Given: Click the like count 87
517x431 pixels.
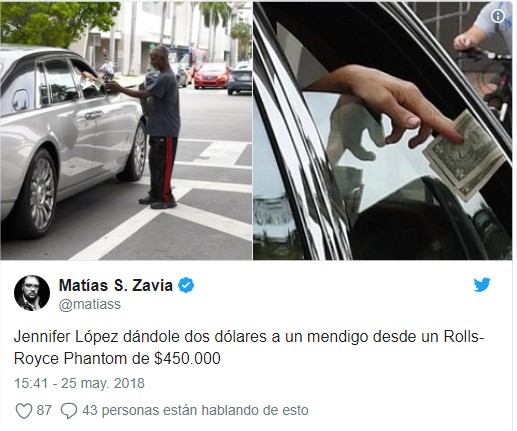Looking at the screenshot, I should [x=44, y=410].
